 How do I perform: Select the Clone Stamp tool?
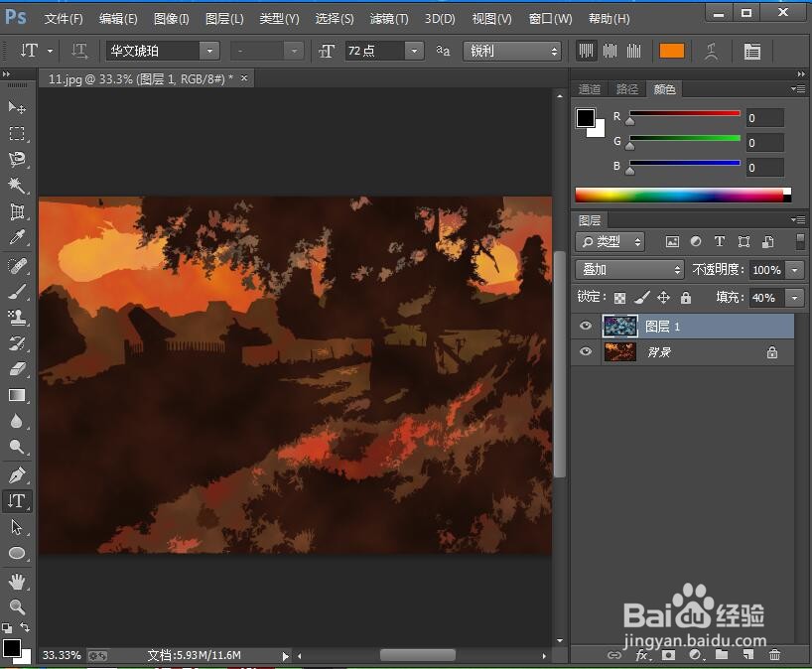click(17, 318)
